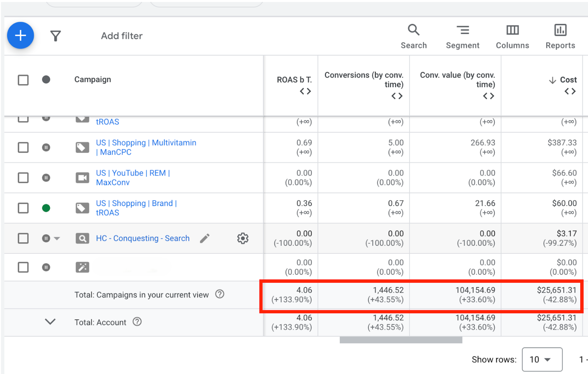Open the filter funnel icon
This screenshot has width=588, height=374.
pyautogui.click(x=56, y=36)
